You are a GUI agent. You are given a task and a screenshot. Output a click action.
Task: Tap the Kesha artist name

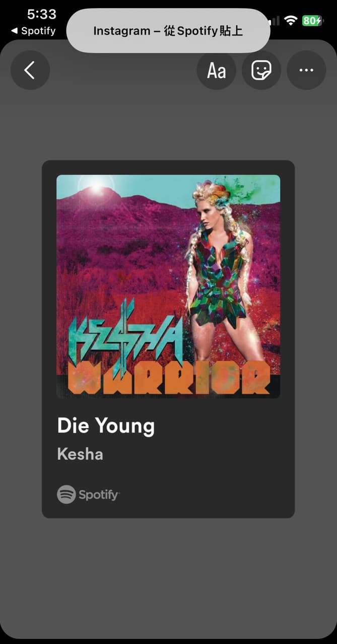coord(80,454)
